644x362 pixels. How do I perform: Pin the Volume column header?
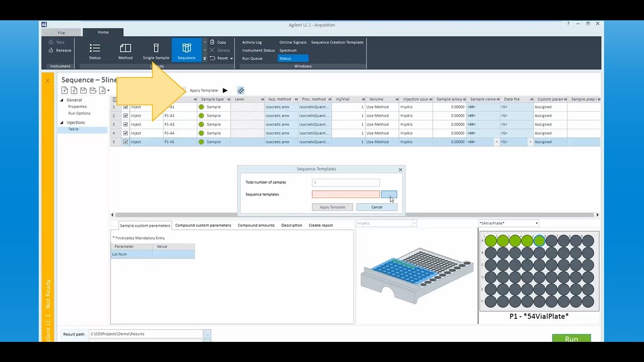[397, 100]
